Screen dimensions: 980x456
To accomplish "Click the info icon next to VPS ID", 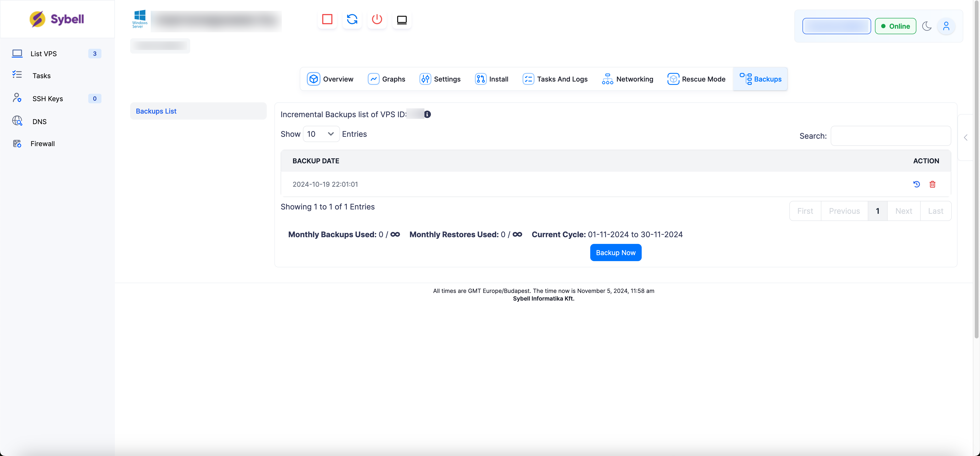I will click(427, 114).
